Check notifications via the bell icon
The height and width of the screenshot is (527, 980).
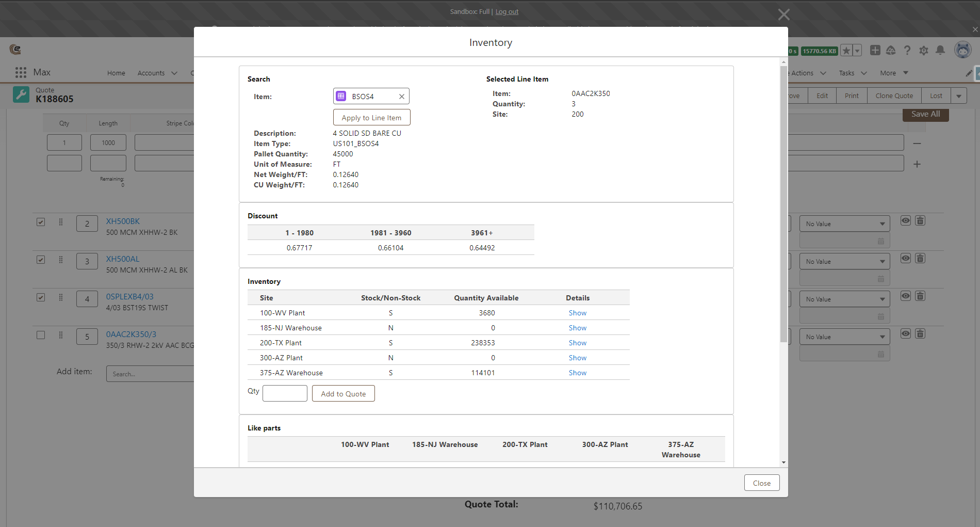point(940,50)
